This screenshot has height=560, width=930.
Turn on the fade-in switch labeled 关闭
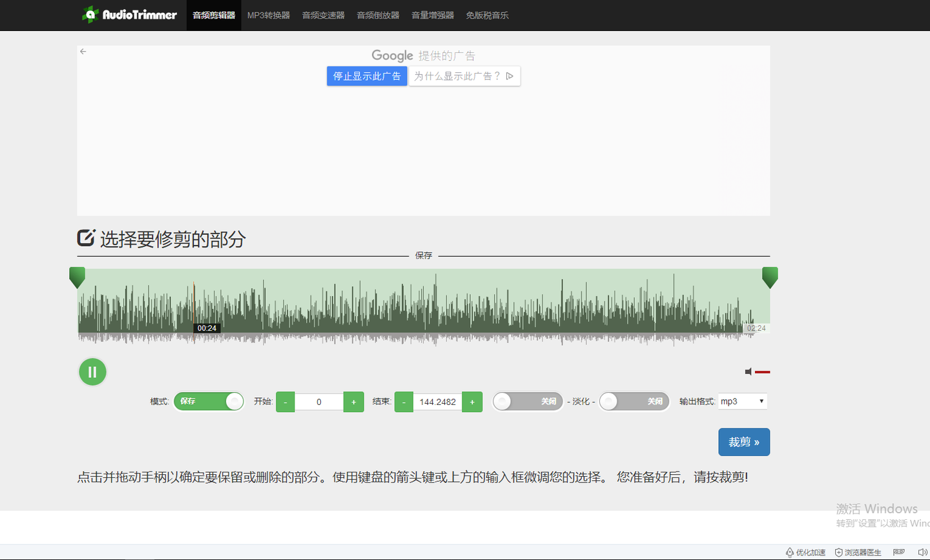(x=527, y=401)
